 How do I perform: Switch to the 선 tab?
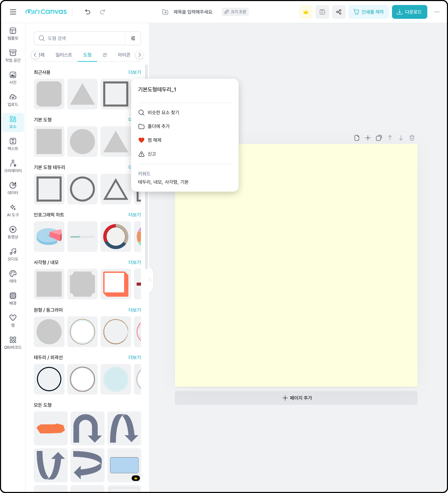(x=105, y=55)
